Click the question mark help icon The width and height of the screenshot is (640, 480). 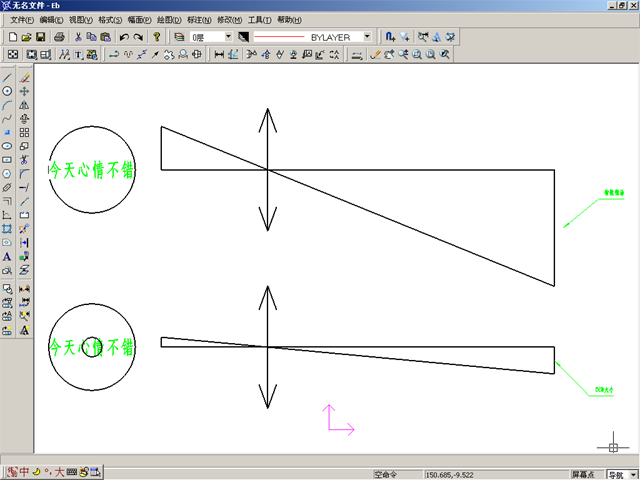point(157,37)
